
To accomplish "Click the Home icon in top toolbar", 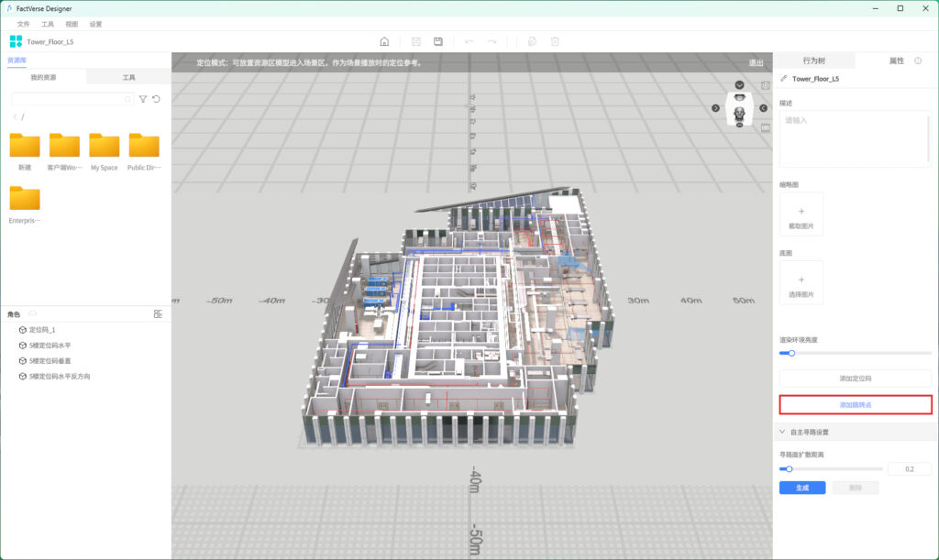I will pyautogui.click(x=384, y=41).
